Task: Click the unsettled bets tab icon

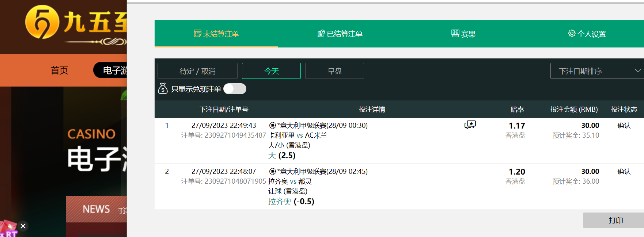Action: tap(197, 34)
